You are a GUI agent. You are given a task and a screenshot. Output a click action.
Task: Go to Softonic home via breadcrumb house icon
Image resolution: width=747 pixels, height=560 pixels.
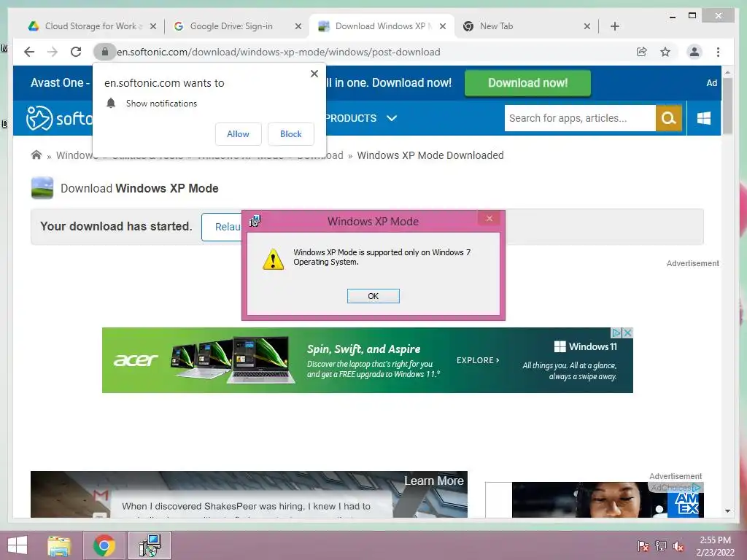36,155
